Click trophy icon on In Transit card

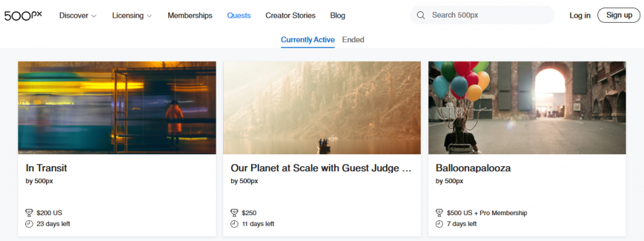click(29, 213)
